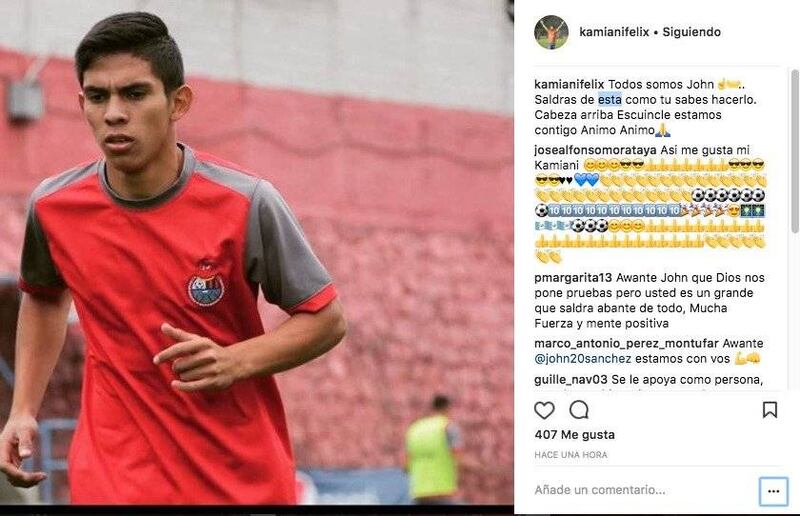Click the footballer photo of the post
Image resolution: width=800 pixels, height=516 pixels.
pyautogui.click(x=257, y=253)
